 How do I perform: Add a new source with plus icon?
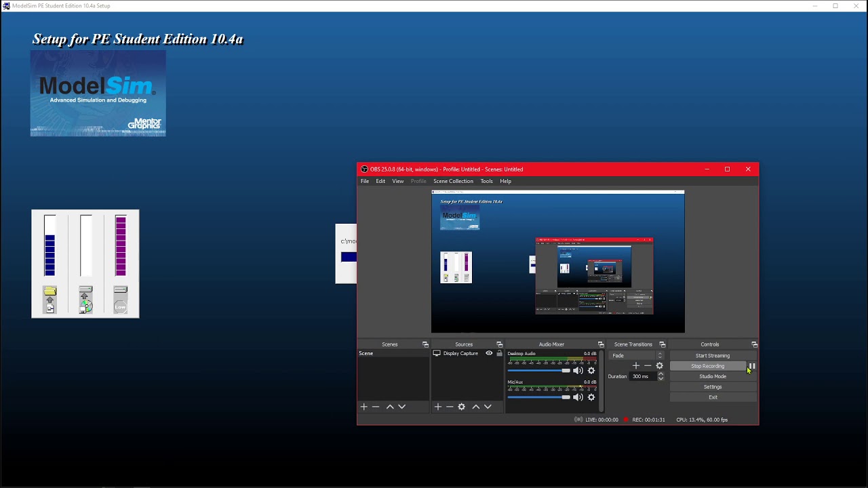click(x=437, y=407)
